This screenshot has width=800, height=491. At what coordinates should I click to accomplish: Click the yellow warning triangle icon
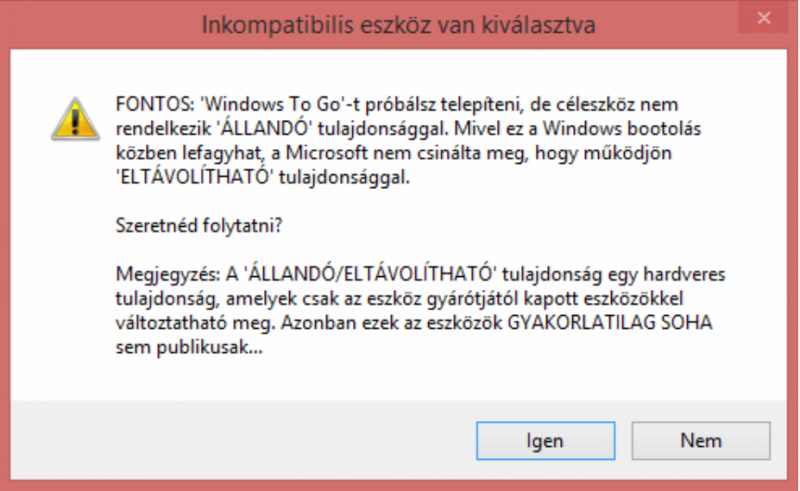(76, 119)
